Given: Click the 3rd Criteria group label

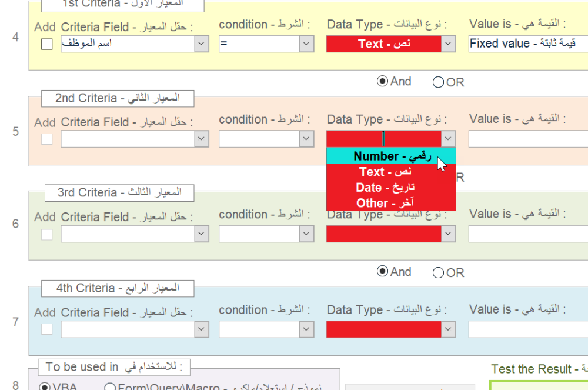Looking at the screenshot, I should pos(119,193).
